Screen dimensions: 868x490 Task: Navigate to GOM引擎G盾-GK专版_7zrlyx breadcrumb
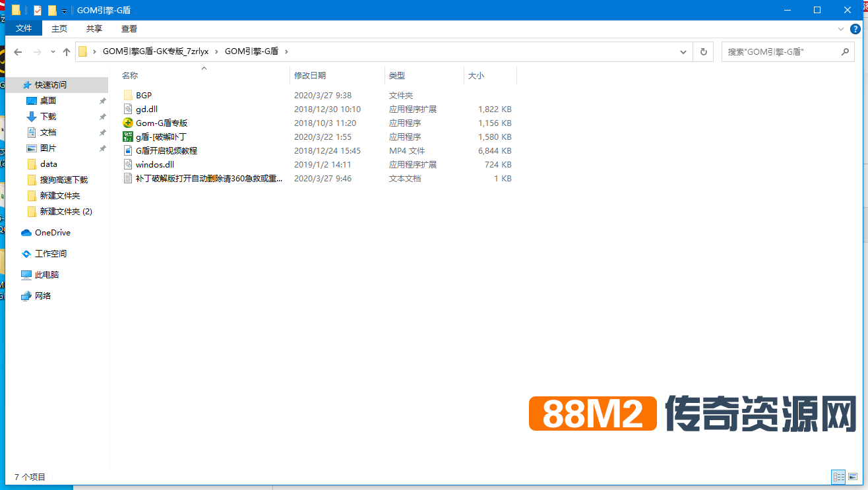pyautogui.click(x=156, y=51)
